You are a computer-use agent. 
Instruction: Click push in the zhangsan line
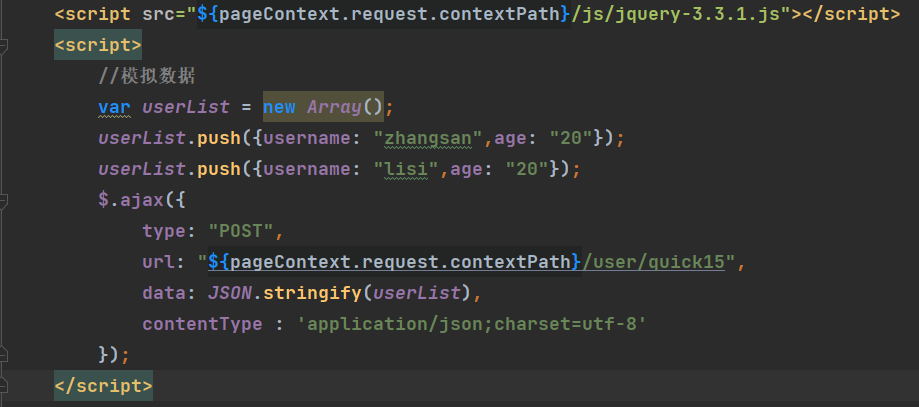click(219, 138)
